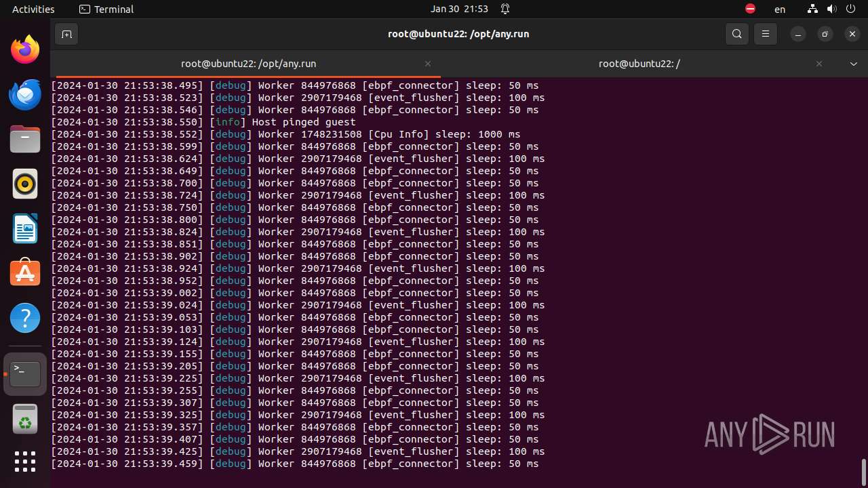The width and height of the screenshot is (868, 488).
Task: Close the /opt/any.run tab
Action: tap(428, 64)
